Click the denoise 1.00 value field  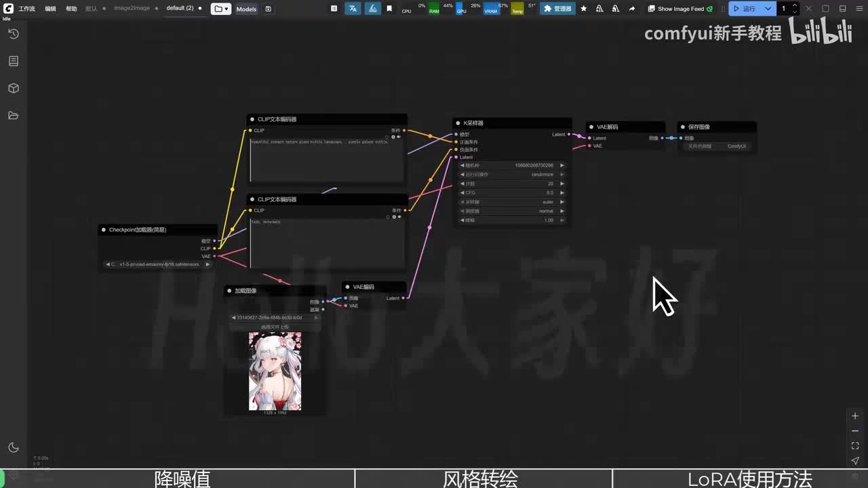(x=512, y=220)
